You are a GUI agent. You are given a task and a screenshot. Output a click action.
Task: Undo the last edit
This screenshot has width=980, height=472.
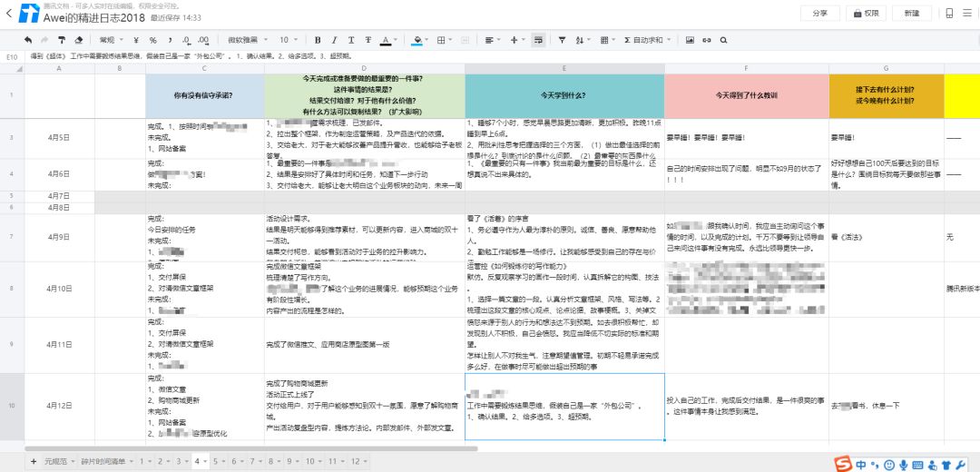[28, 40]
